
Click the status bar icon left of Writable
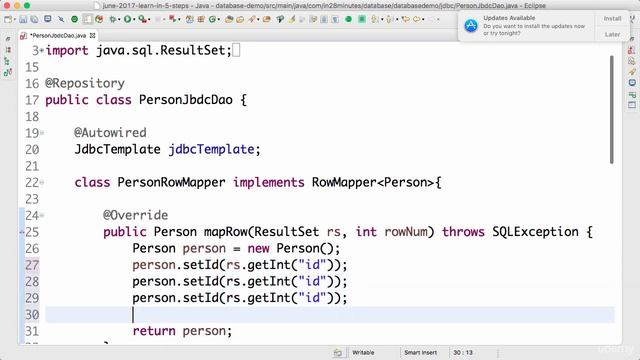pyautogui.click(x=338, y=353)
